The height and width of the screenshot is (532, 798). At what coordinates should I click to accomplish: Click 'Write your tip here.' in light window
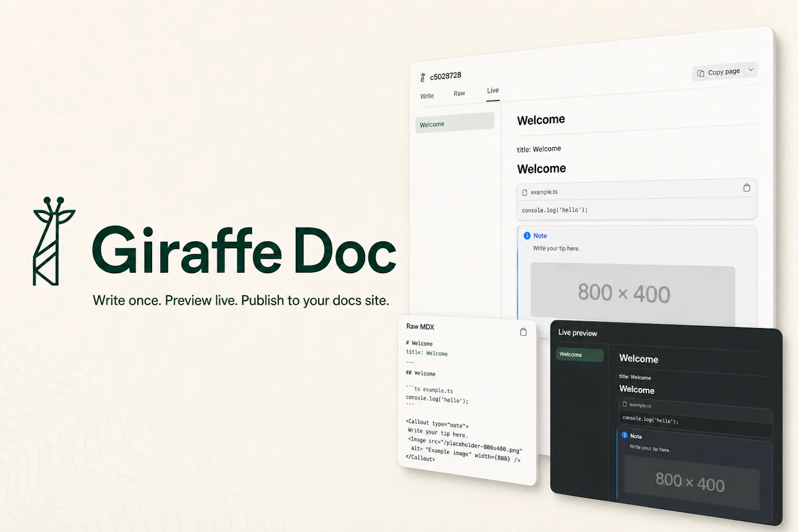556,248
